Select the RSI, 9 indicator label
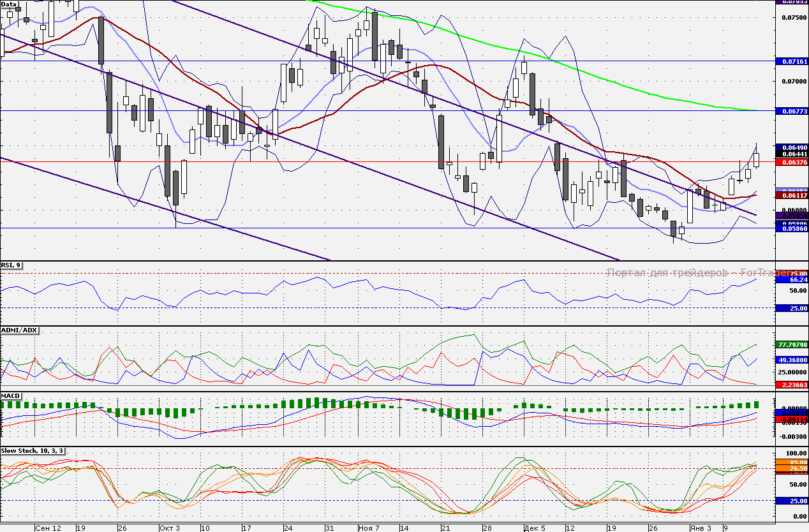The width and height of the screenshot is (809, 532). tap(11, 265)
